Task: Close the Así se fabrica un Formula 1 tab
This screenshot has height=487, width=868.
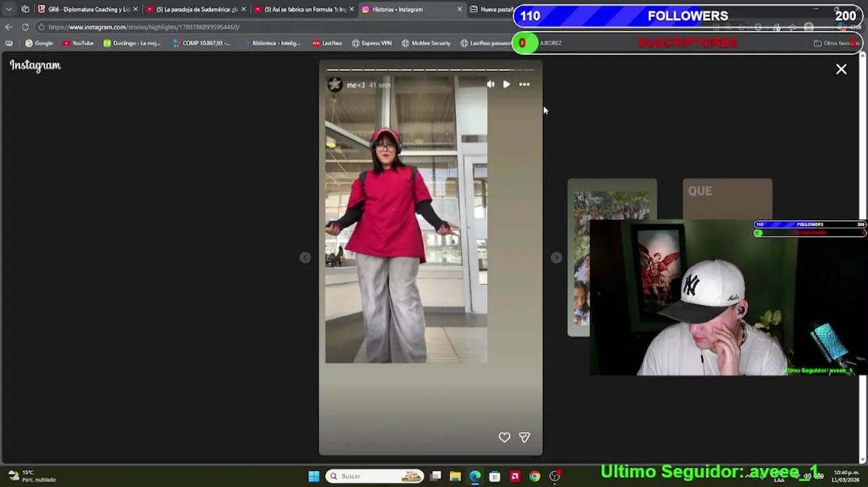Action: pyautogui.click(x=352, y=9)
